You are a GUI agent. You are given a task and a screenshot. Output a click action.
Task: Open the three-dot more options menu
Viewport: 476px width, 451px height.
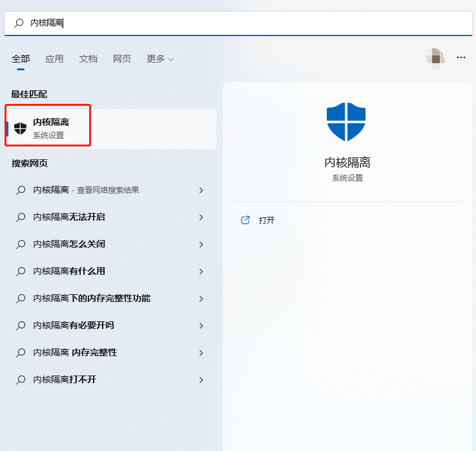461,57
